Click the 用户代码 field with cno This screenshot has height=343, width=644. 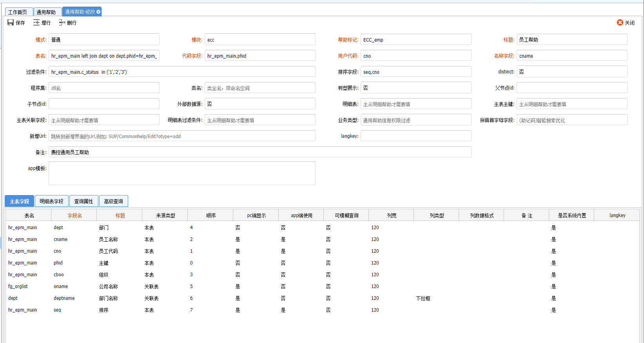coord(416,55)
